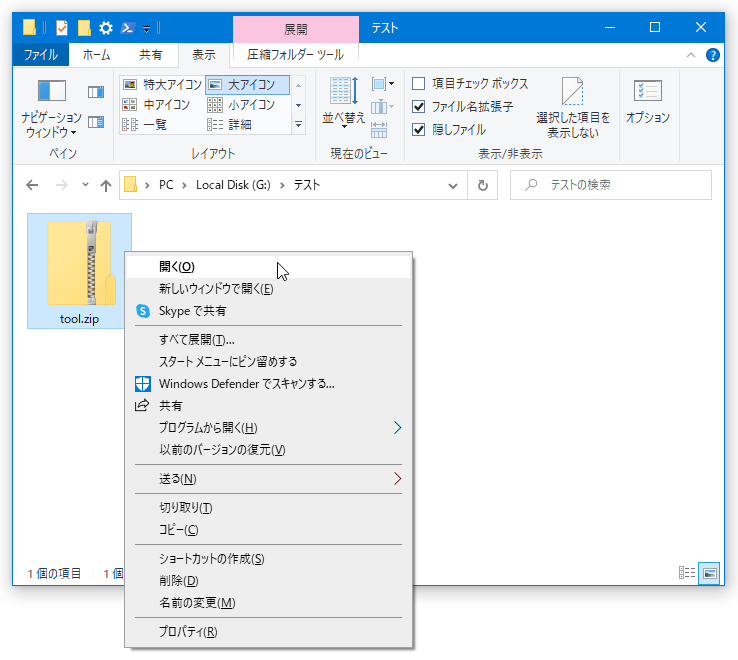This screenshot has width=738, height=660.
Task: Click PC in address bar breadcrumb
Action: pyautogui.click(x=166, y=185)
